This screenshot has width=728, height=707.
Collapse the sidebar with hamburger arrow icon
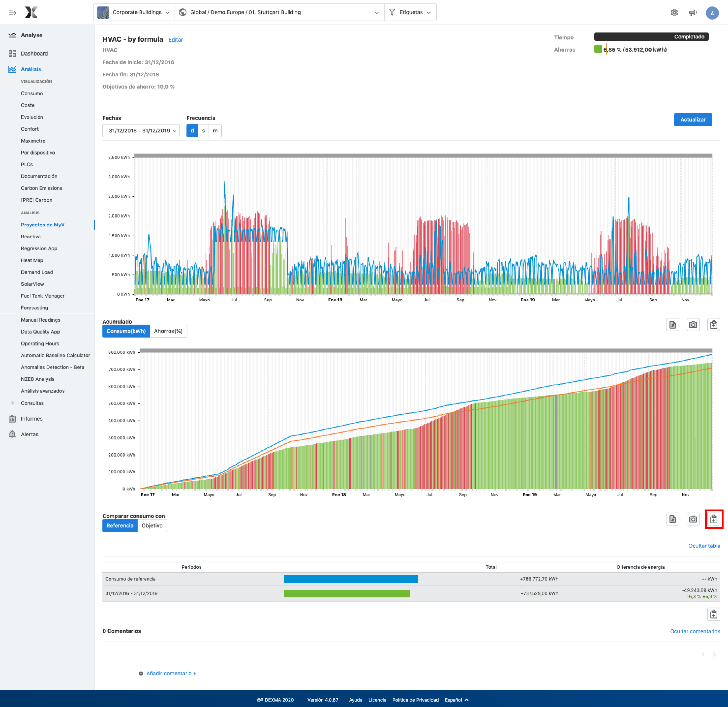tap(12, 13)
